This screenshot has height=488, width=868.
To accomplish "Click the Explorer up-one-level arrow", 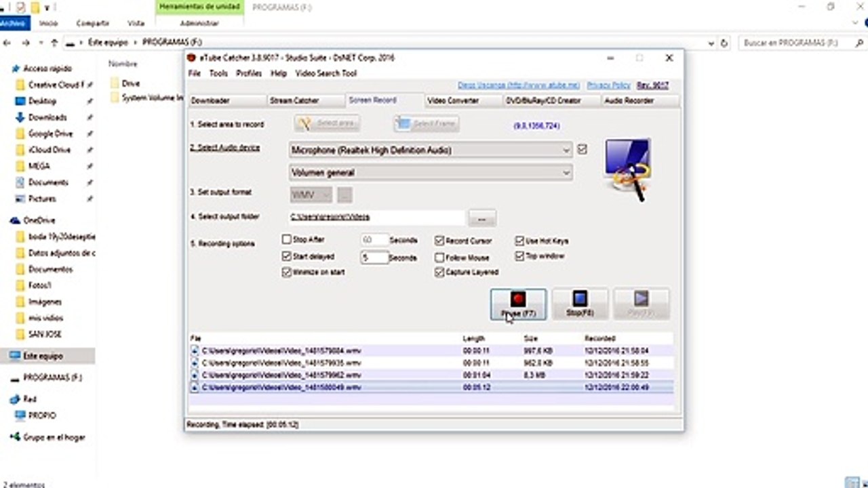I will [x=55, y=43].
